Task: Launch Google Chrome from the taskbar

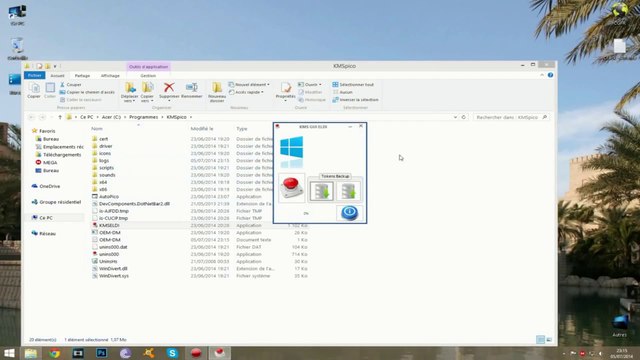Action: click(54, 353)
